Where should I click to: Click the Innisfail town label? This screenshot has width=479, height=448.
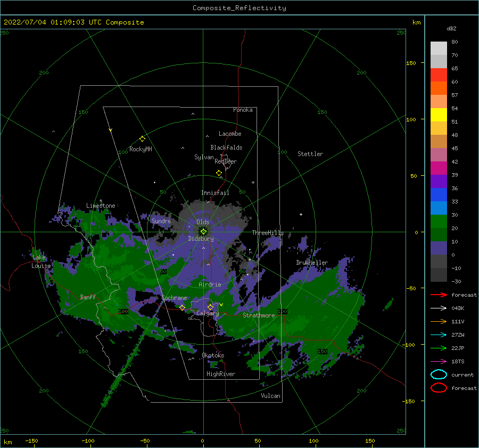tap(215, 193)
